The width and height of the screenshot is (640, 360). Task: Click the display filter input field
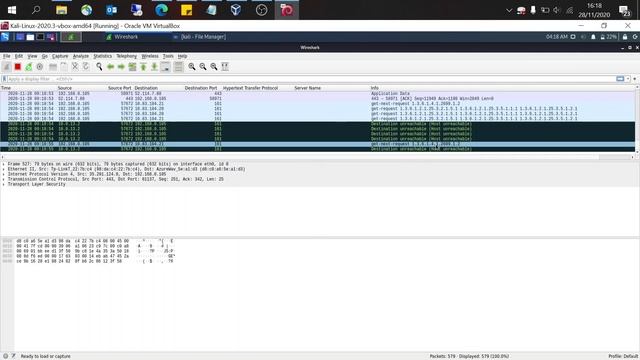(311, 79)
